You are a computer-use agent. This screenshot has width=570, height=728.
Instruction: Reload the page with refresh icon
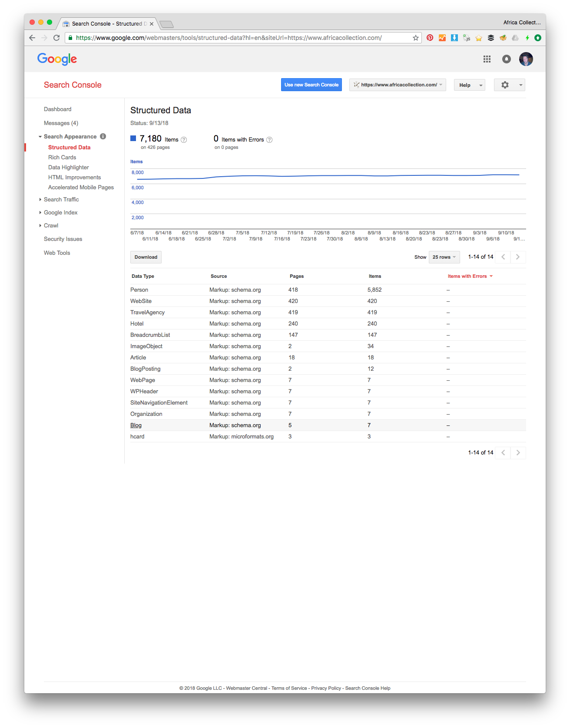[x=56, y=38]
